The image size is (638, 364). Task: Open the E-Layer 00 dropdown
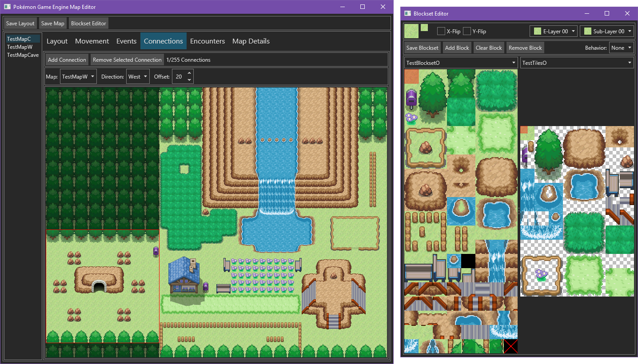pos(554,31)
